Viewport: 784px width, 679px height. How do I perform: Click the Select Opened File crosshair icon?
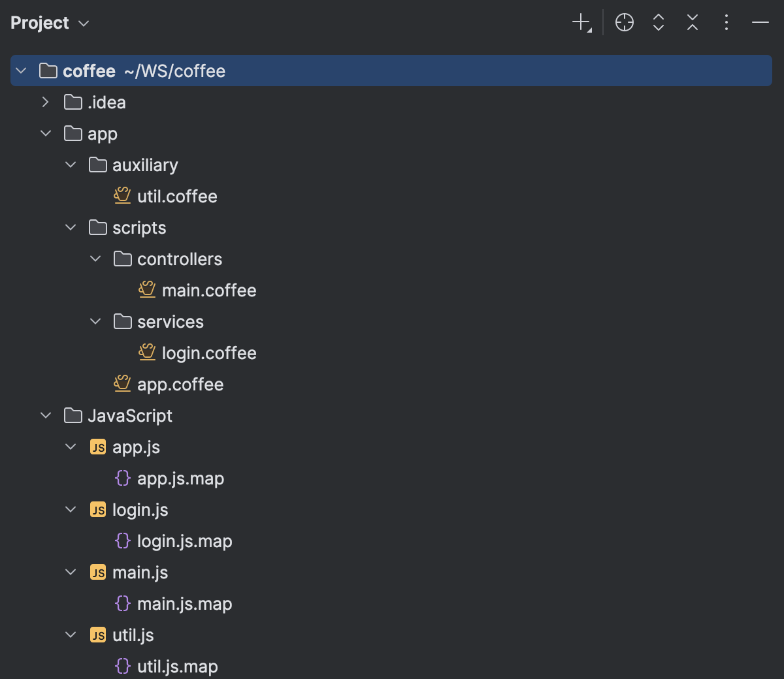[x=624, y=22]
